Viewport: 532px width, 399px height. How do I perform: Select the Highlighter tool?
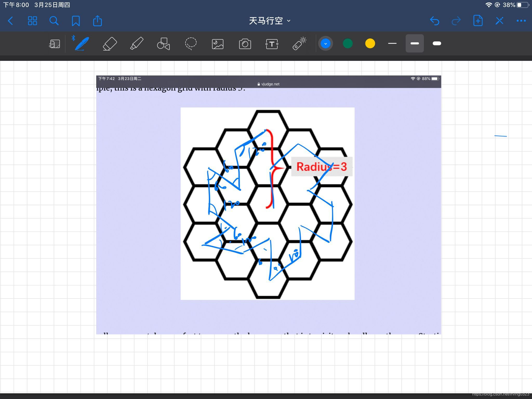[137, 43]
